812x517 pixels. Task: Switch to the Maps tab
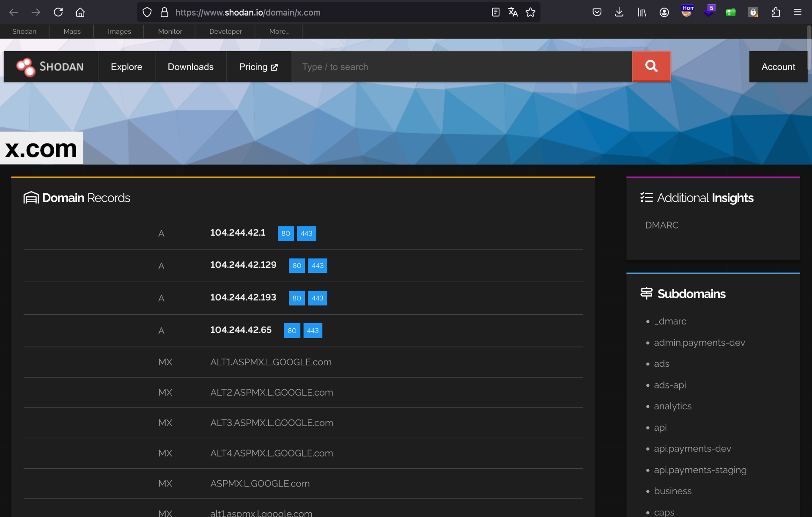pos(72,31)
